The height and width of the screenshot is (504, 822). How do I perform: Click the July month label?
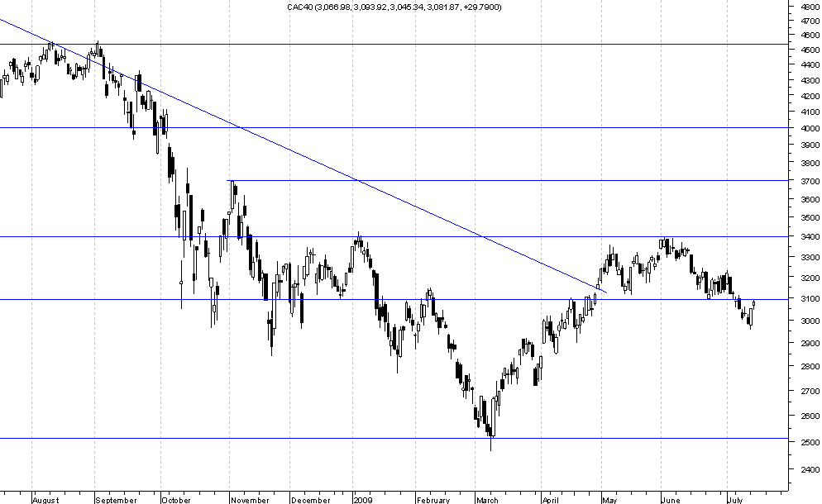tap(735, 500)
